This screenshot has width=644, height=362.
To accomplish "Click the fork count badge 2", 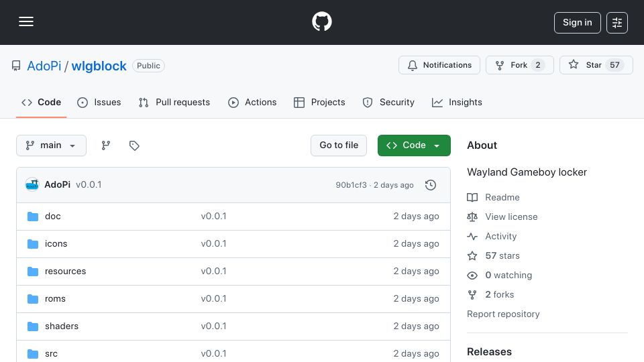I will click(x=537, y=65).
